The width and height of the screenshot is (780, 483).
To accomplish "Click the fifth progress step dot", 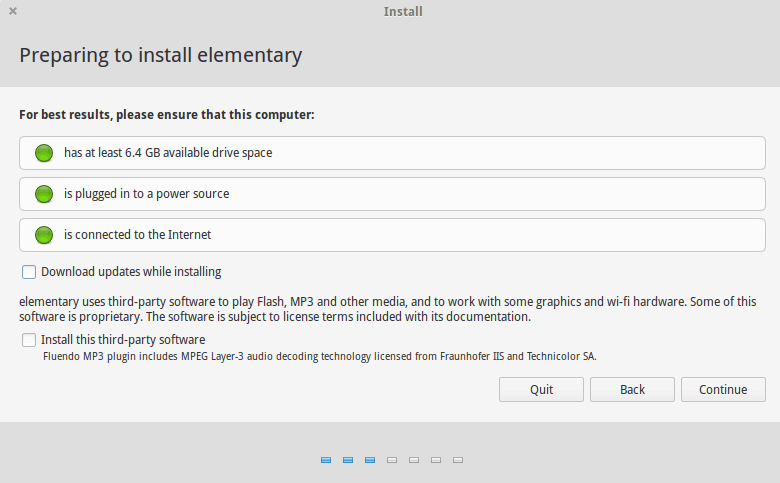I will coord(414,460).
